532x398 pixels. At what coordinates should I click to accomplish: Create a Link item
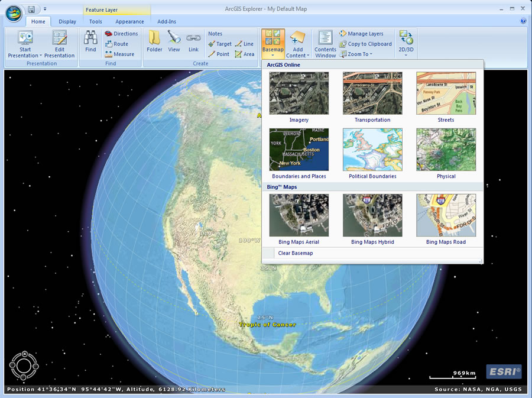pyautogui.click(x=193, y=41)
